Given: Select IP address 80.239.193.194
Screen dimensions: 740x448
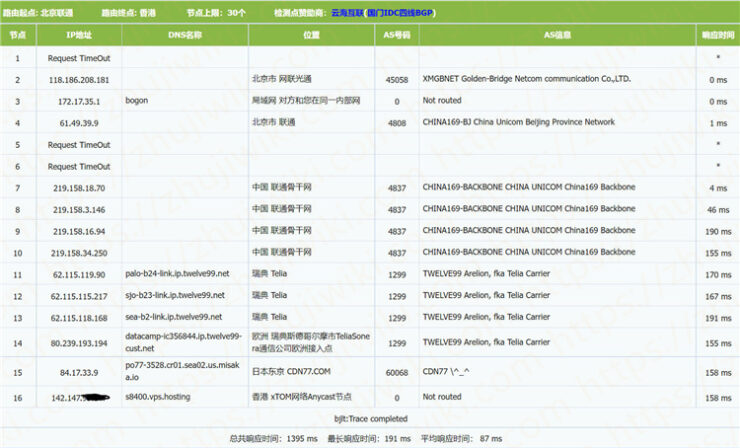Looking at the screenshot, I should coord(79,343).
